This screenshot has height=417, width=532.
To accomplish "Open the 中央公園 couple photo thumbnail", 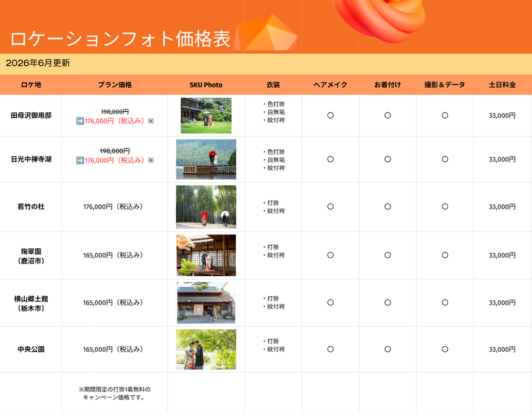I will point(206,349).
